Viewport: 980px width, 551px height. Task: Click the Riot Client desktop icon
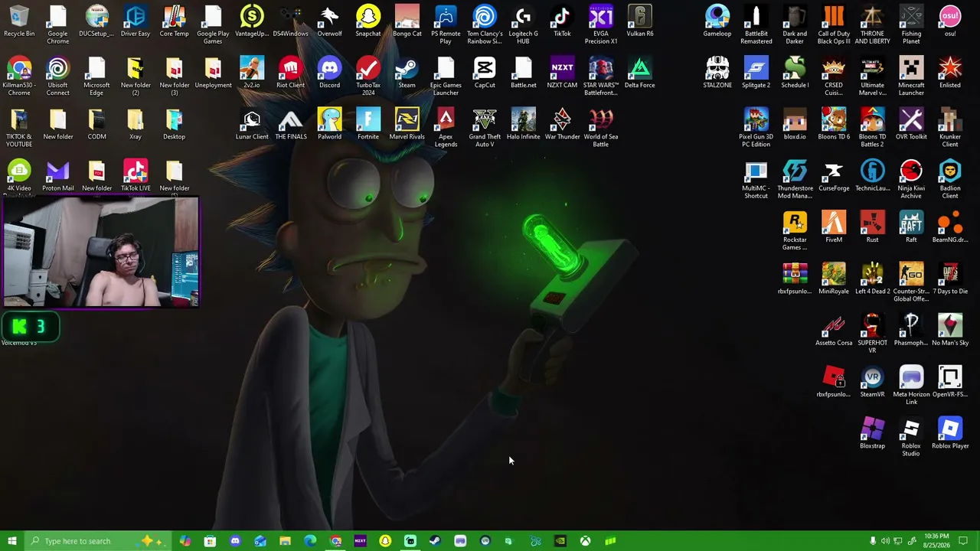click(290, 73)
